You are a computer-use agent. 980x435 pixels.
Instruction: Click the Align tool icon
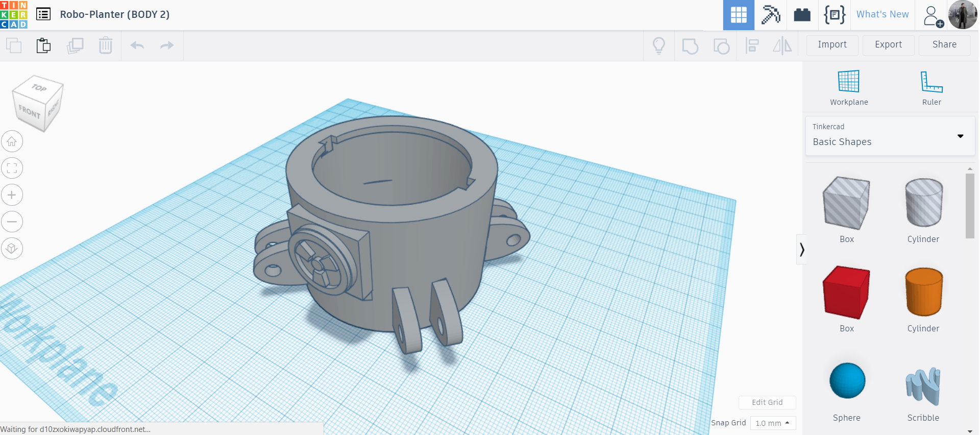coord(752,46)
